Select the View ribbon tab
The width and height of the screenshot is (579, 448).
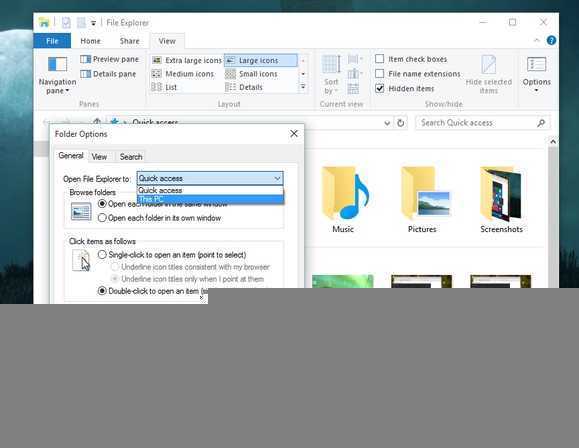coord(167,41)
